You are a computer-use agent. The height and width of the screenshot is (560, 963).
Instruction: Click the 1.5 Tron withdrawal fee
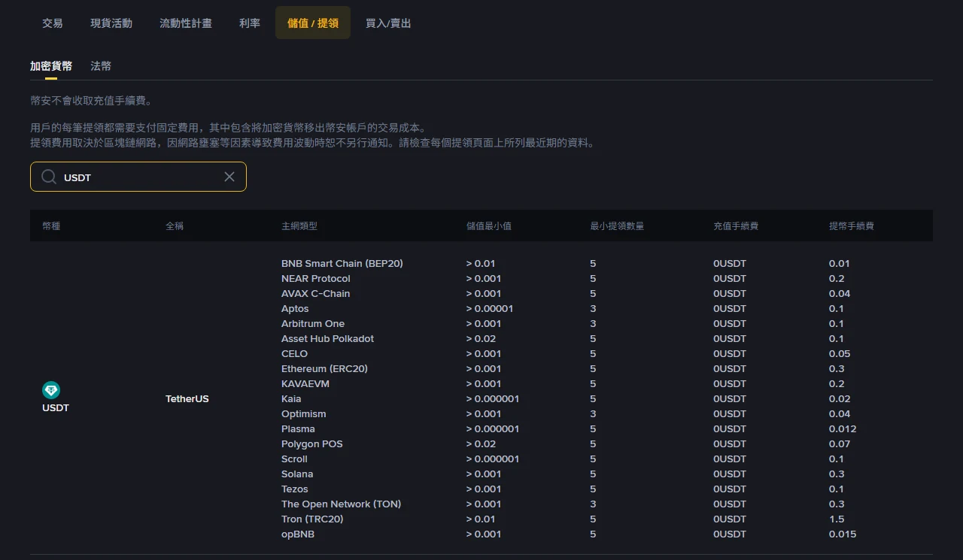click(x=837, y=519)
